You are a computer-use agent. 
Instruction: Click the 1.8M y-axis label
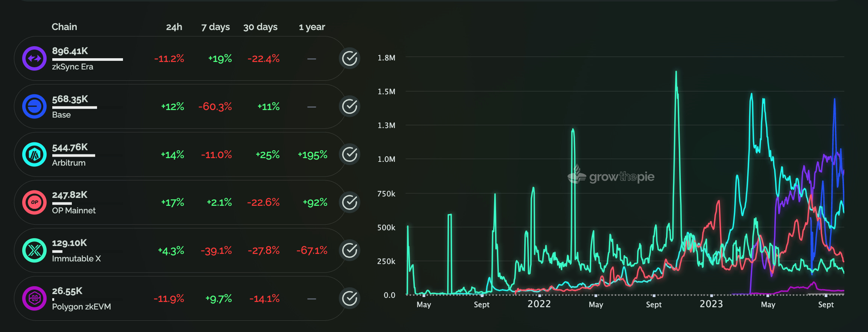coord(387,58)
